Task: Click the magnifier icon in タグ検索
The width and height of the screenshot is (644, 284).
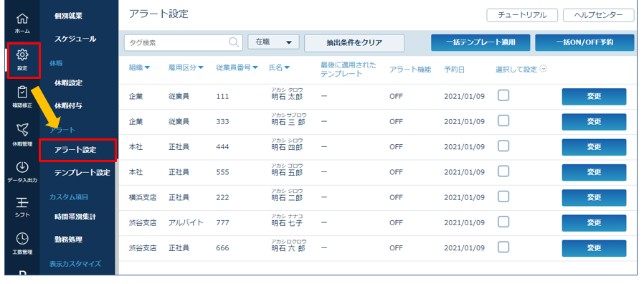Action: (233, 42)
